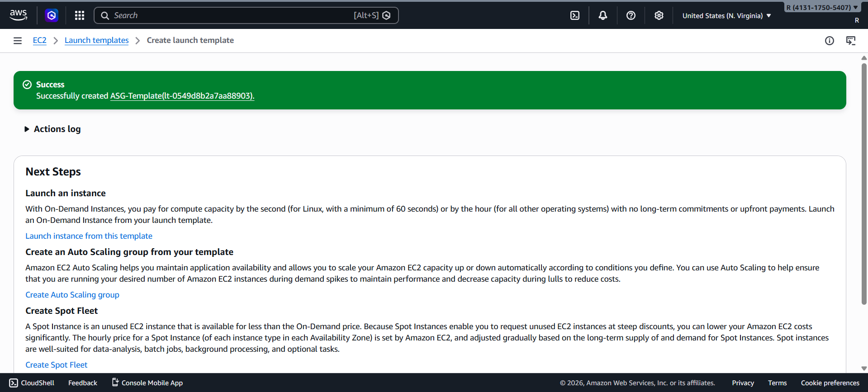The height and width of the screenshot is (392, 868).
Task: Toggle the side navigation hamburger menu
Action: pyautogui.click(x=18, y=41)
